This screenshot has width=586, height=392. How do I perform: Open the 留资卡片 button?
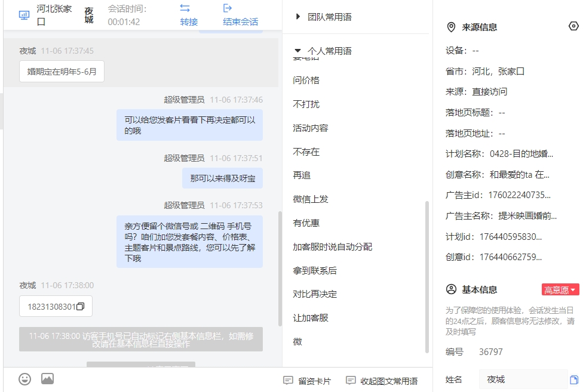tap(307, 381)
